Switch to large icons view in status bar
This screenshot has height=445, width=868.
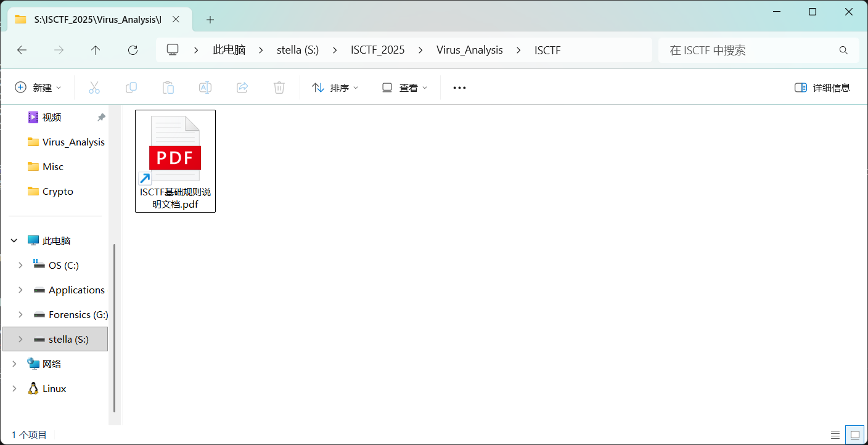(x=855, y=435)
